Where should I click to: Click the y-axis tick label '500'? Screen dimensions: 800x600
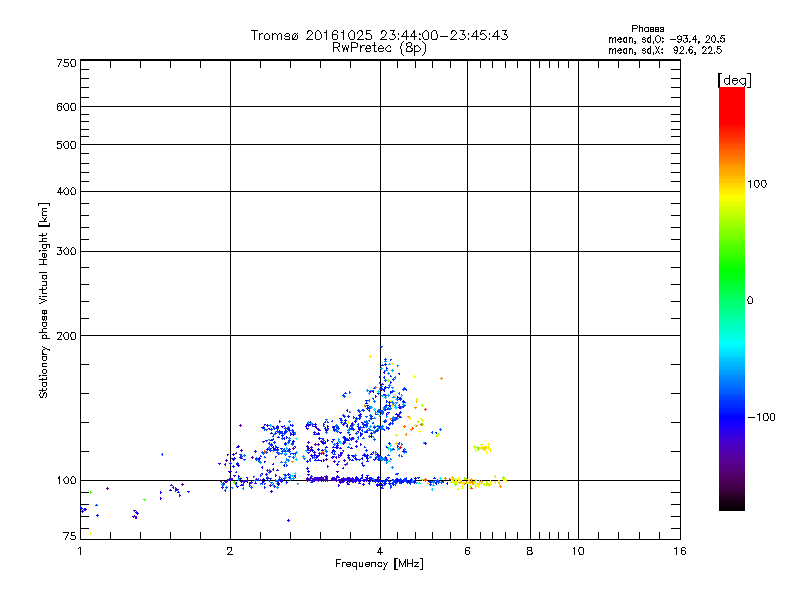(66, 145)
